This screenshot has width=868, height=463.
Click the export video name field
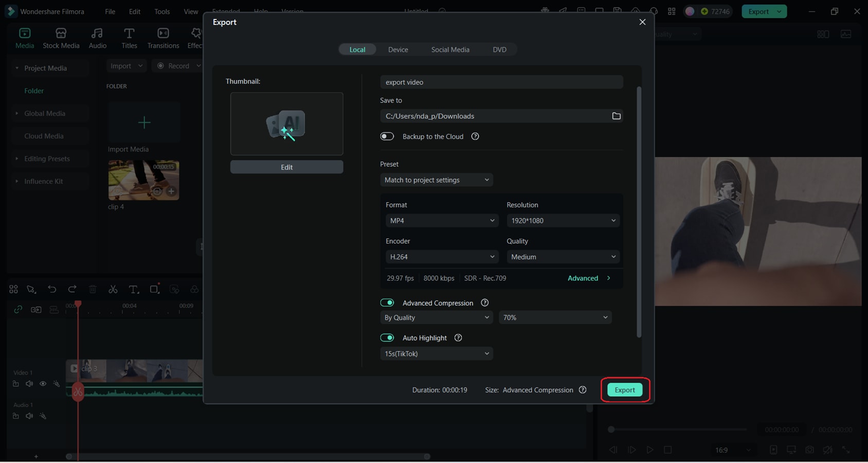click(501, 82)
